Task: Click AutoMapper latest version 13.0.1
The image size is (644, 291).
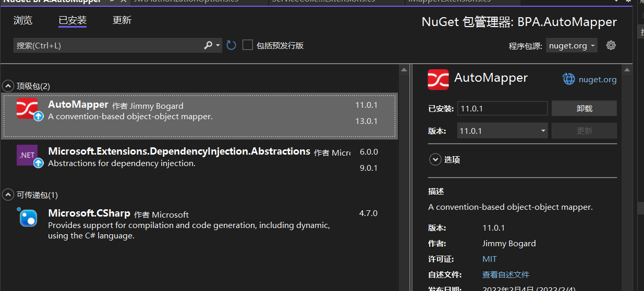Action: click(x=367, y=121)
